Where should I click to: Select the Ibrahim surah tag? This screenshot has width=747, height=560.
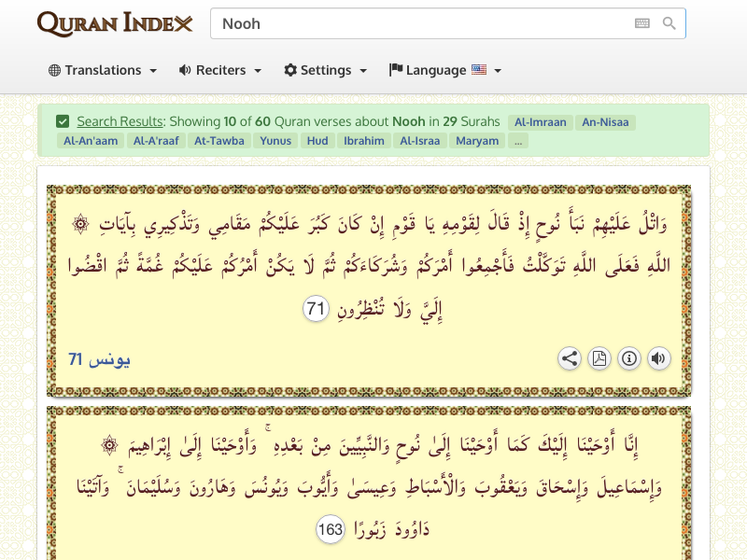tap(364, 141)
